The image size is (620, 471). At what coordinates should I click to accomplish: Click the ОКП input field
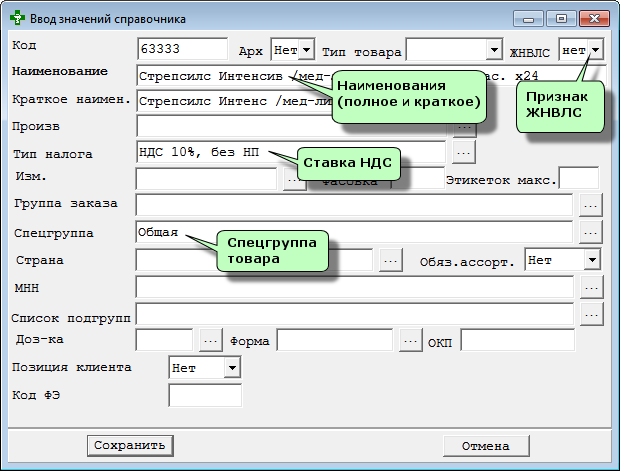(x=518, y=340)
